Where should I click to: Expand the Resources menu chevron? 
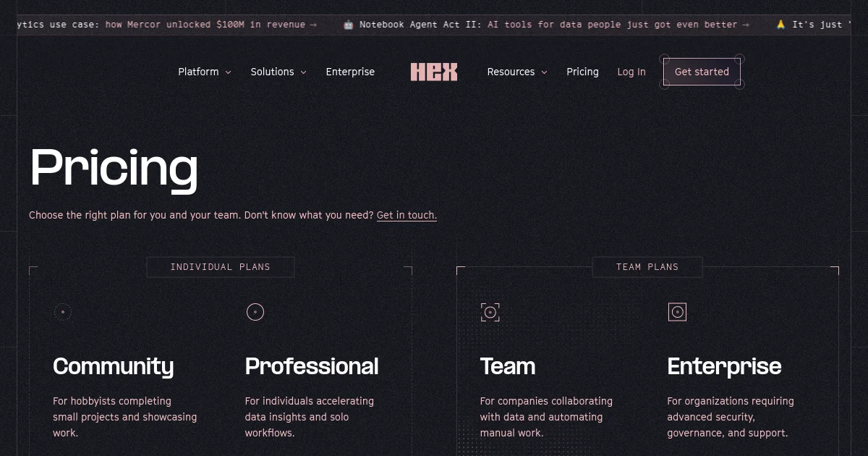pyautogui.click(x=544, y=72)
